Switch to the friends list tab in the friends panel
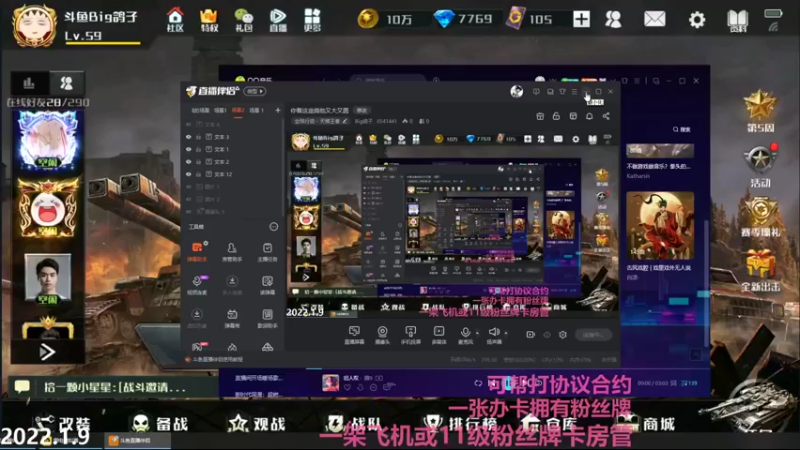 point(66,83)
